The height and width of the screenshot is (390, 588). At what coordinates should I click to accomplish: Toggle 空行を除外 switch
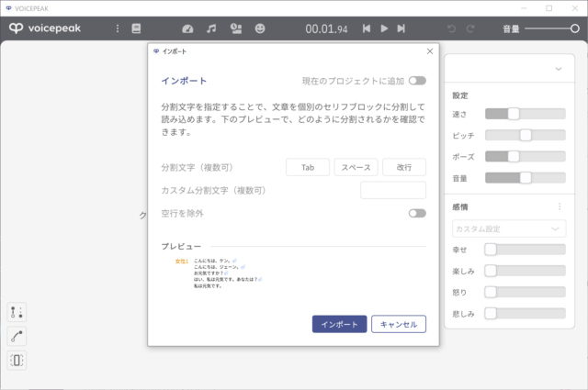[x=417, y=213]
